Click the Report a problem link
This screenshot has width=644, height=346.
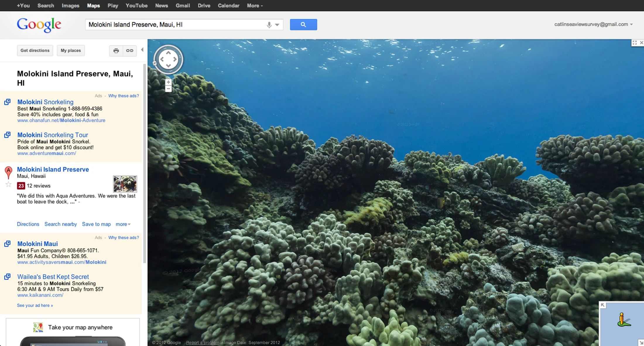(x=203, y=342)
